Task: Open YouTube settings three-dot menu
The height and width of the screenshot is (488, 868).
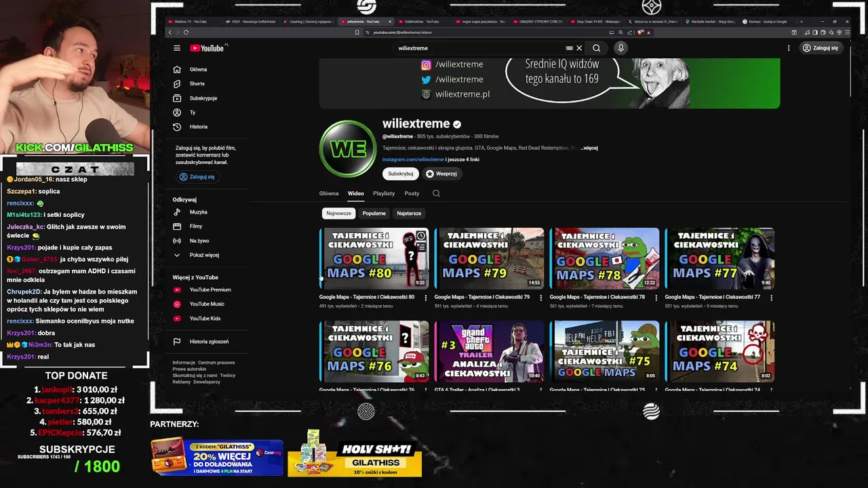Action: tap(789, 48)
